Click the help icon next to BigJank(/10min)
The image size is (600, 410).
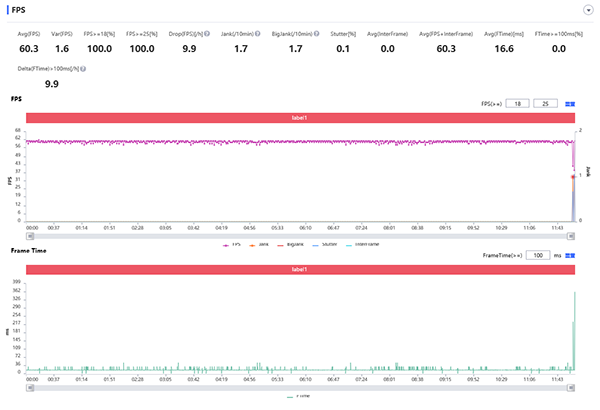[317, 33]
